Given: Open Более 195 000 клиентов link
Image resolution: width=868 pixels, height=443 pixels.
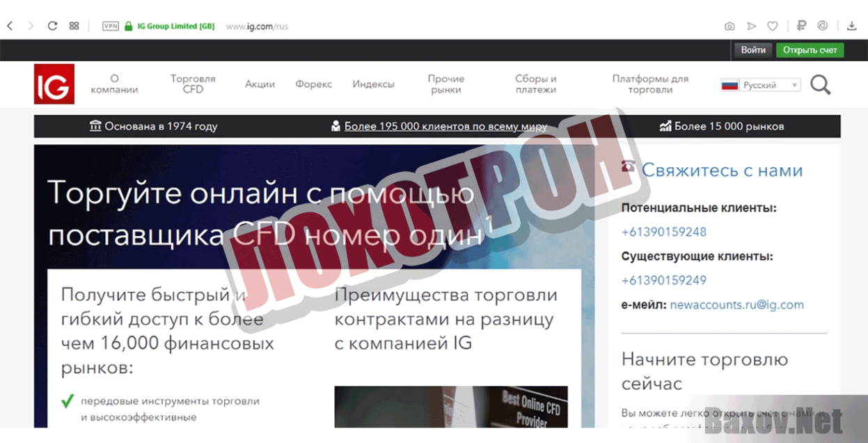Looking at the screenshot, I should tap(445, 126).
